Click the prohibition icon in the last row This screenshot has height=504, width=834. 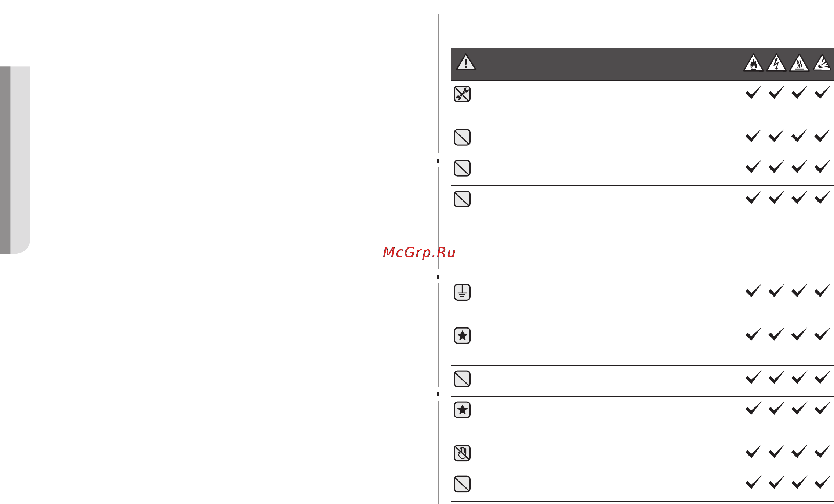coord(462,484)
